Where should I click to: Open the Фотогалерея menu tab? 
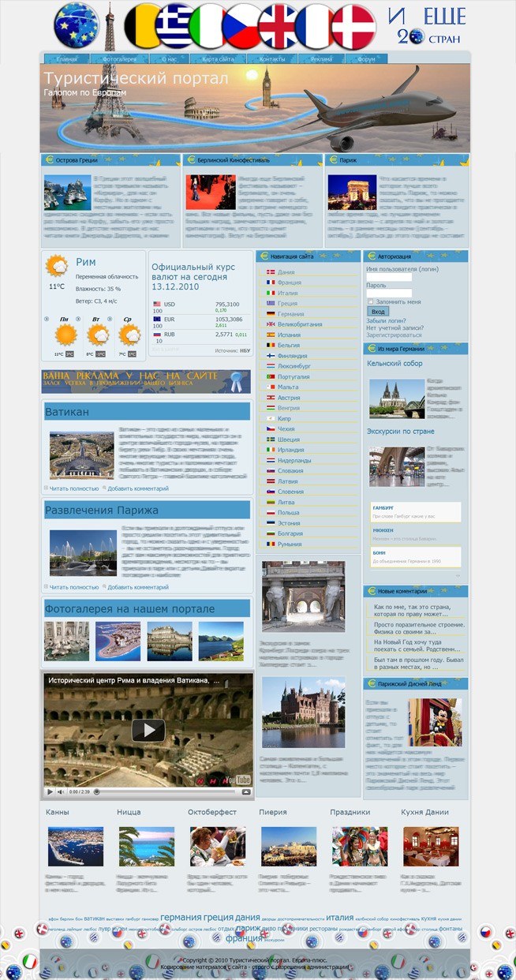(118, 59)
